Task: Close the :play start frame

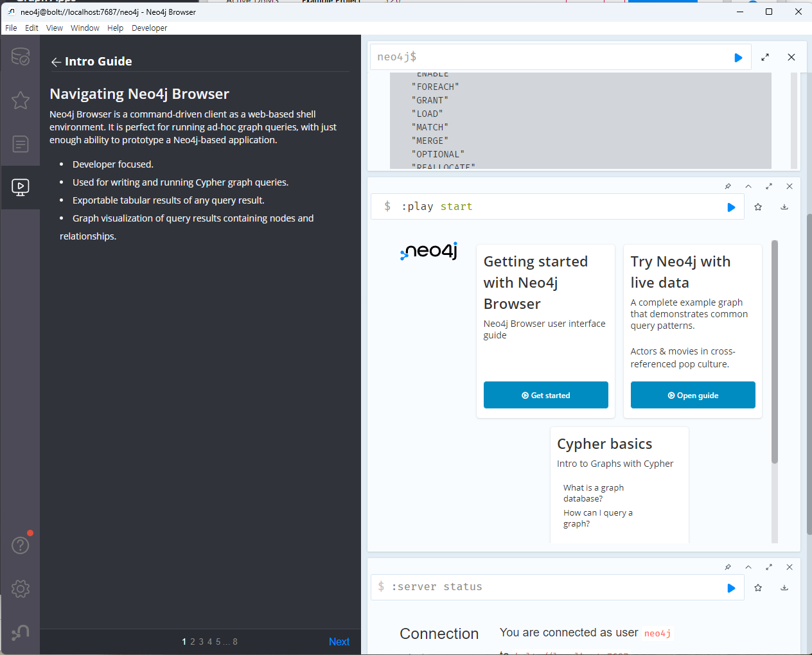Action: [790, 186]
